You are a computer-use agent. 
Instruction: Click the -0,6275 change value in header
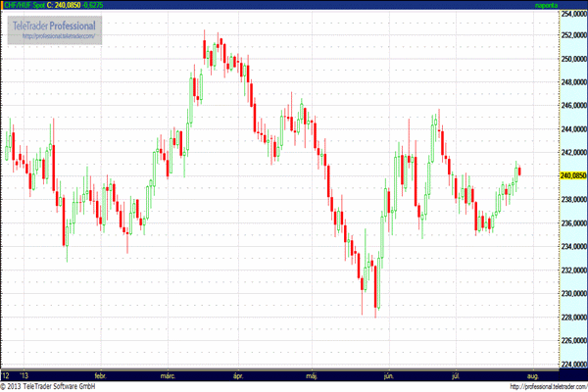[97, 6]
